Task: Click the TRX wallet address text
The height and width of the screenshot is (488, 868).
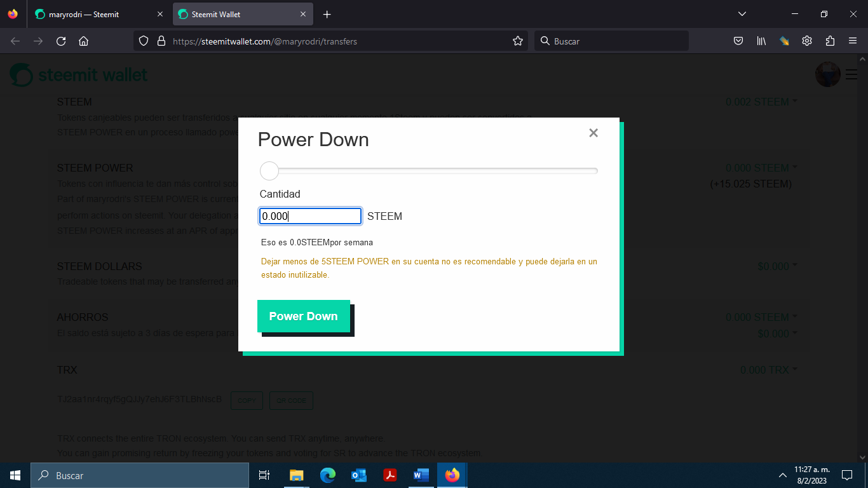Action: pos(140,400)
